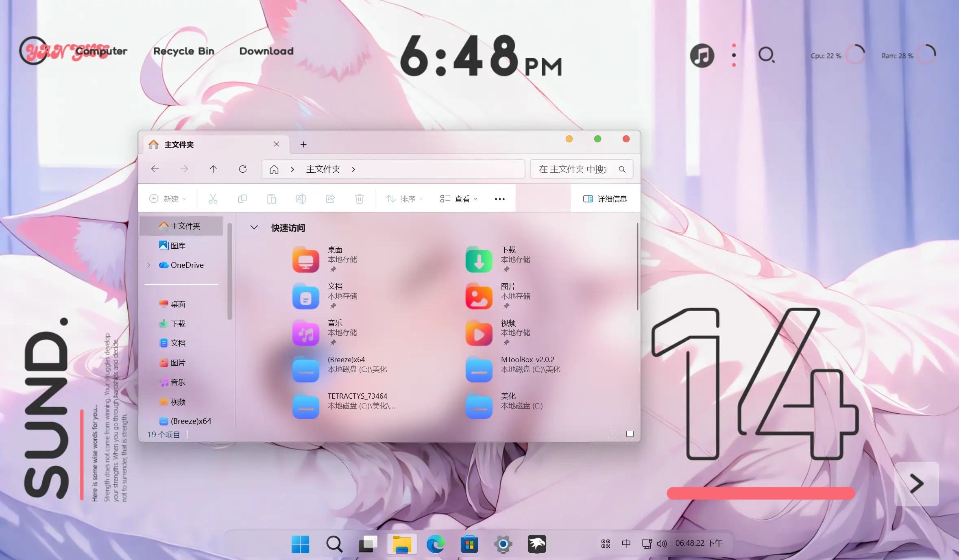Switch to list view using bottom-right toggle
This screenshot has width=959, height=560.
(x=613, y=434)
